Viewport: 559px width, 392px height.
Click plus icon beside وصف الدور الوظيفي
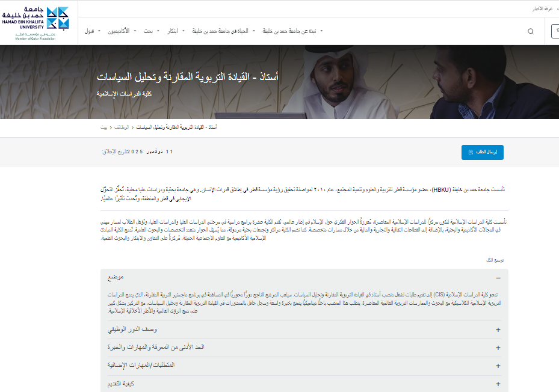coord(498,330)
